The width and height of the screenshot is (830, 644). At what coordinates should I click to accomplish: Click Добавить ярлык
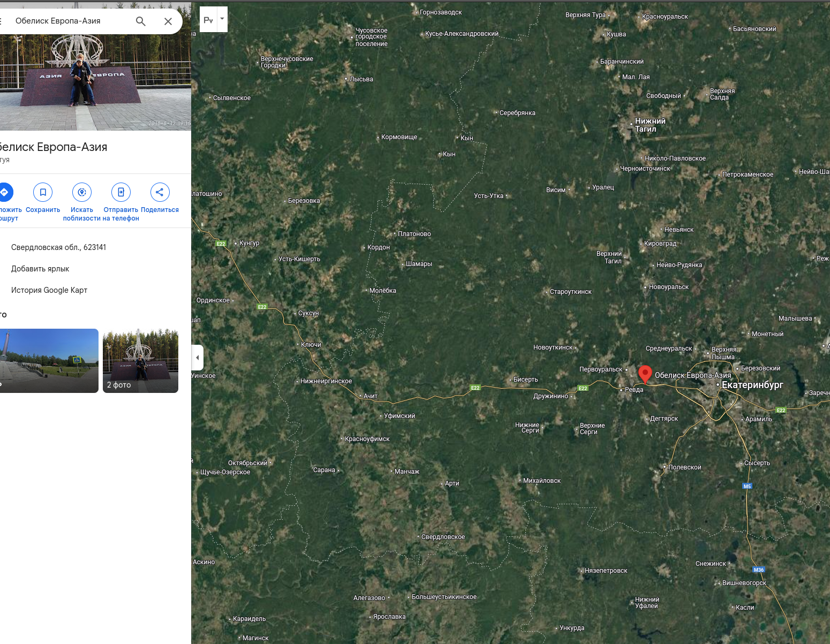[x=40, y=269]
